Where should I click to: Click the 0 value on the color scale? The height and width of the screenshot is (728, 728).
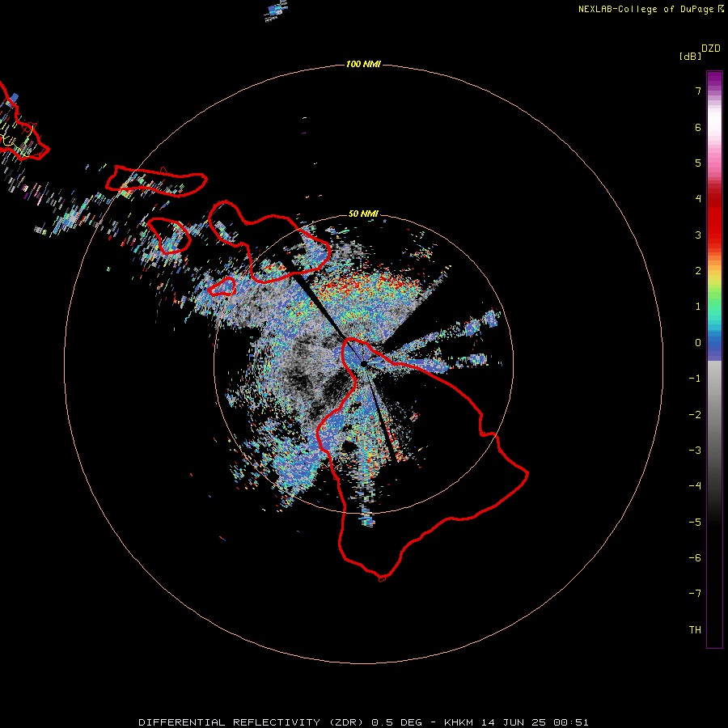coord(698,343)
